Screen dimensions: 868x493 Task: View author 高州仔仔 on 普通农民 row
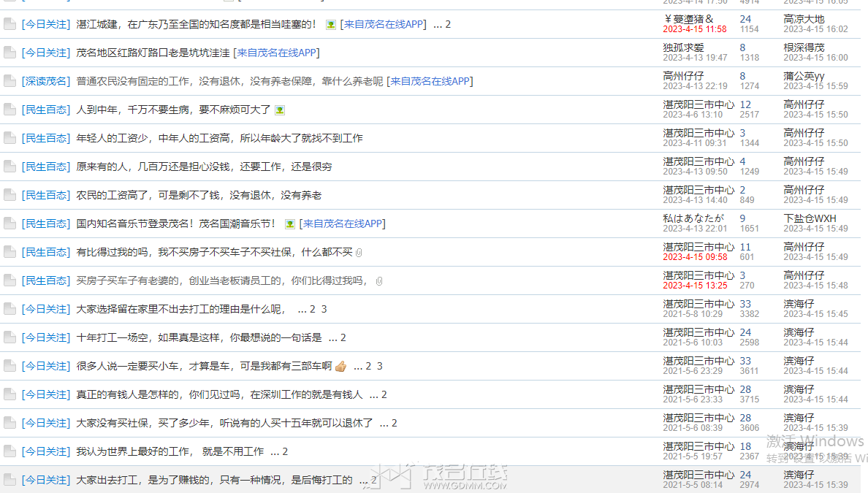(x=684, y=77)
